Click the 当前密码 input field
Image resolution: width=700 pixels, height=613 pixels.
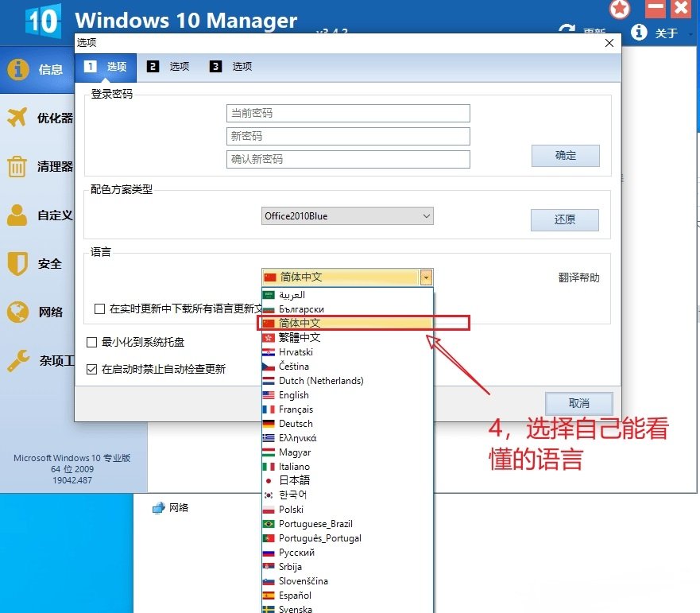tap(348, 113)
